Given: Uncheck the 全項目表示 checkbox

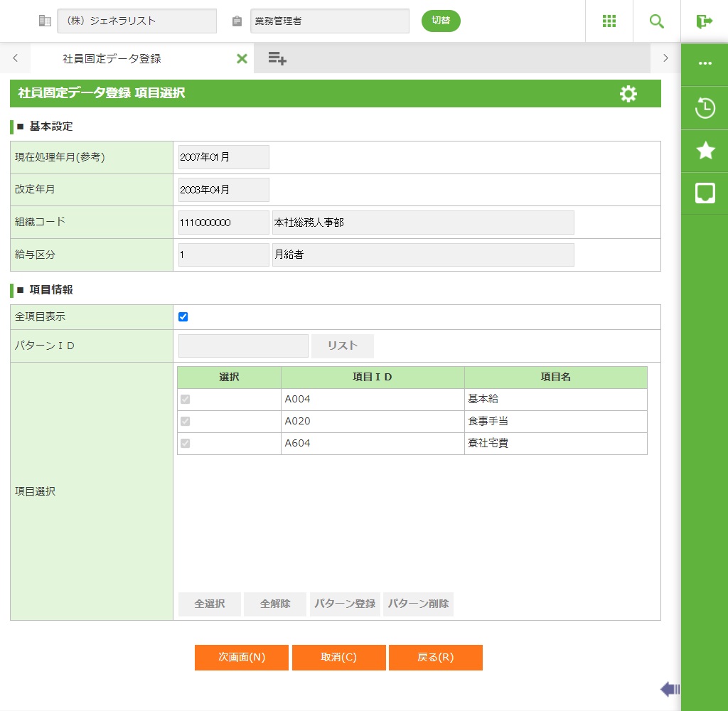Looking at the screenshot, I should pyautogui.click(x=183, y=317).
